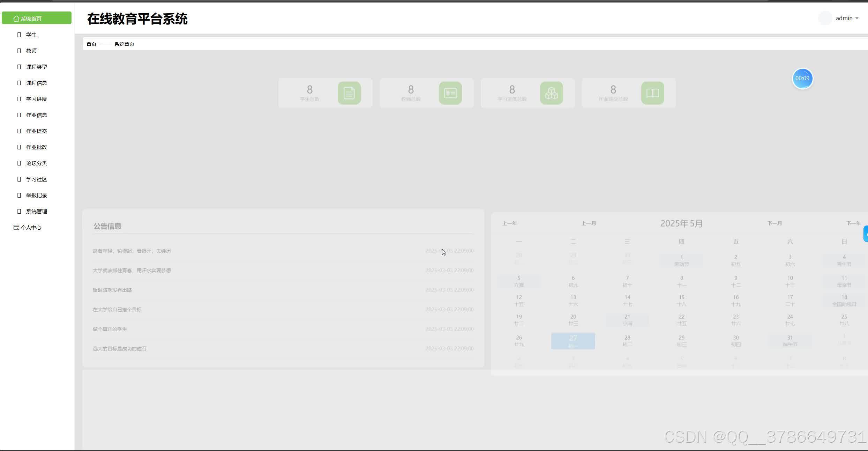Expand the 系统管理 sidebar menu
Viewport: 868px width, 451px height.
pyautogui.click(x=36, y=211)
